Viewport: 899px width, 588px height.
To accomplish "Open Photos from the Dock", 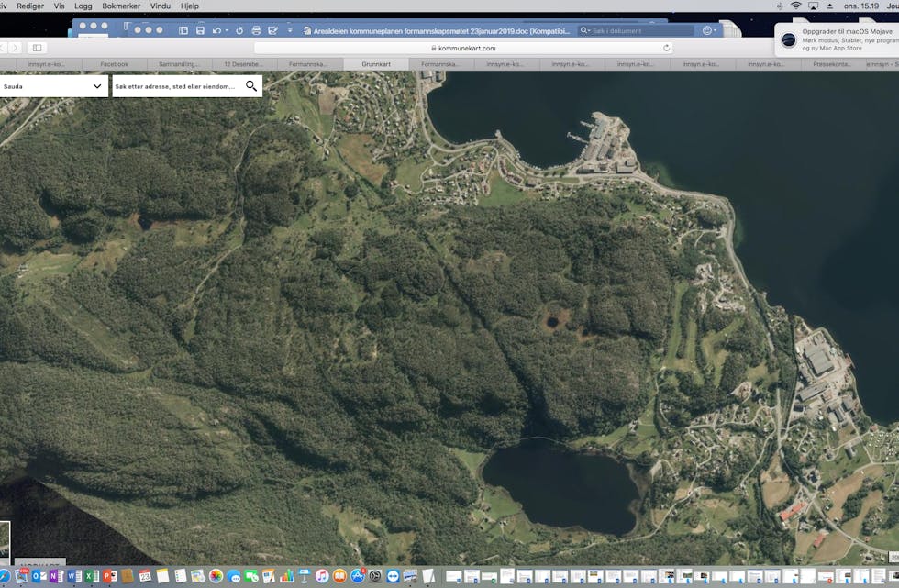I will pyautogui.click(x=216, y=576).
